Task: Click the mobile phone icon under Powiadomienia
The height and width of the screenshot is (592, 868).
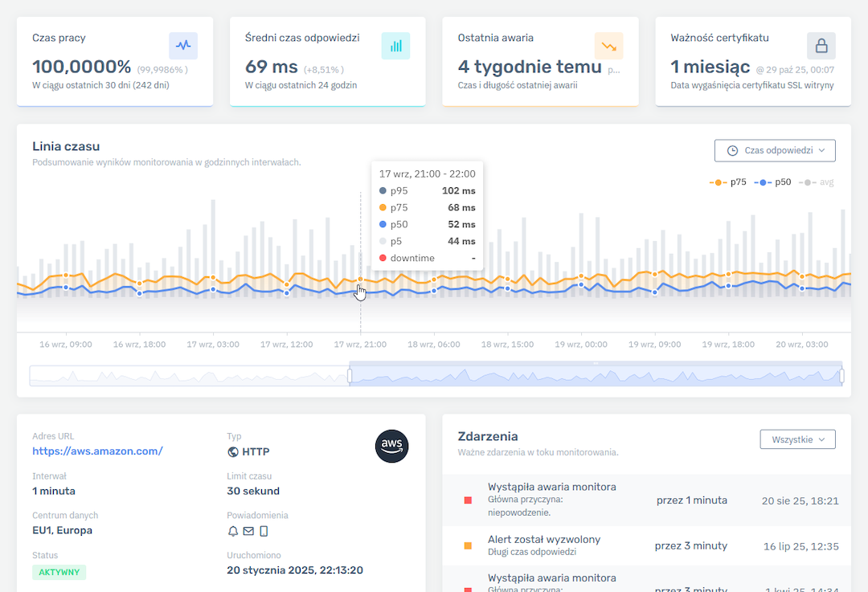Action: (x=264, y=531)
